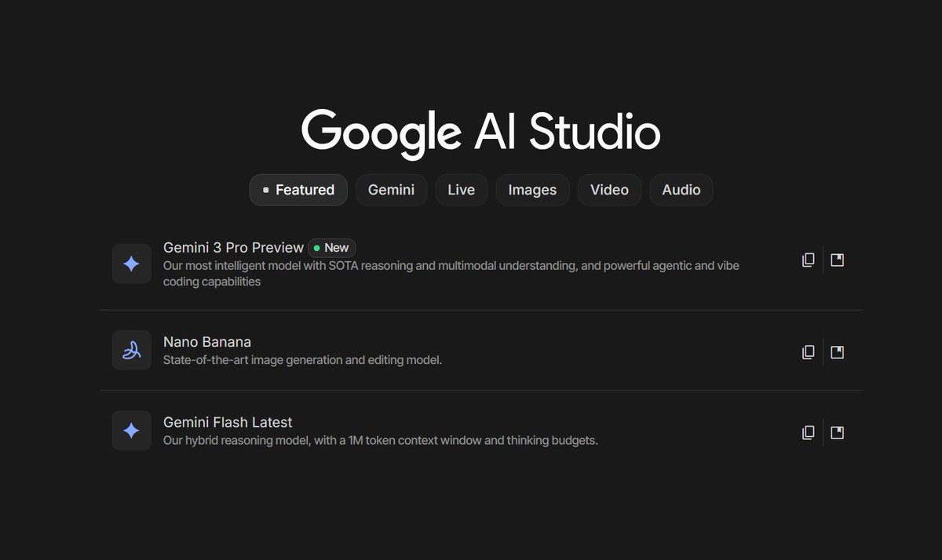
Task: Enable the Live filter
Action: [462, 190]
